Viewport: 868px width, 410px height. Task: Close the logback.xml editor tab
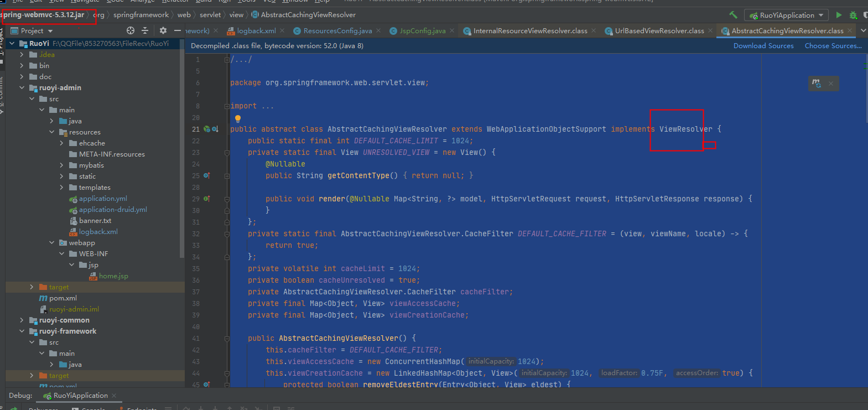tap(282, 30)
